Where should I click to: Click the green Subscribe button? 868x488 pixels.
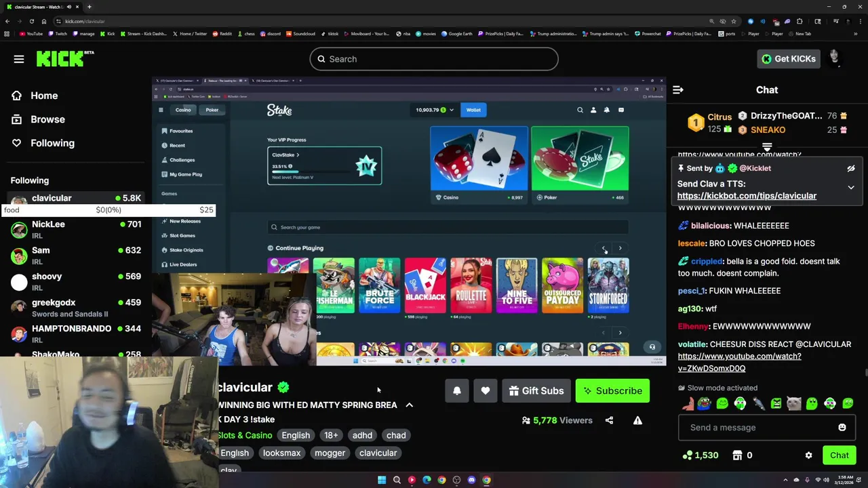pyautogui.click(x=612, y=391)
